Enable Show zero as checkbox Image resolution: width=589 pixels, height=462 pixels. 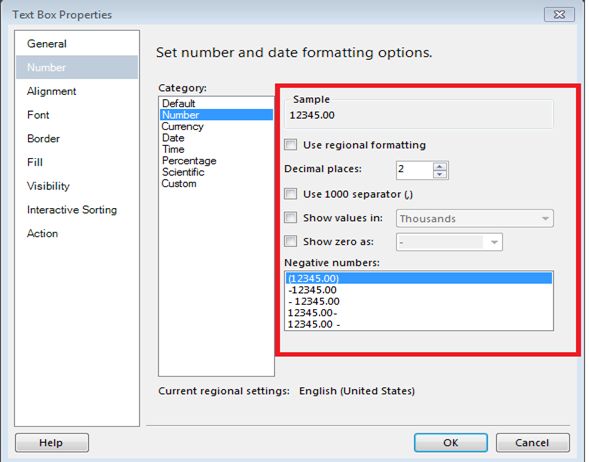tap(290, 241)
